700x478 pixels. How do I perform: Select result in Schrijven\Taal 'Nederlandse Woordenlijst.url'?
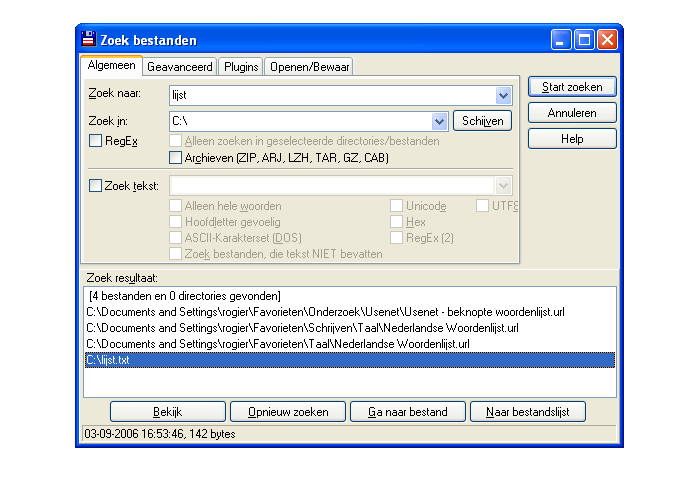point(350,328)
